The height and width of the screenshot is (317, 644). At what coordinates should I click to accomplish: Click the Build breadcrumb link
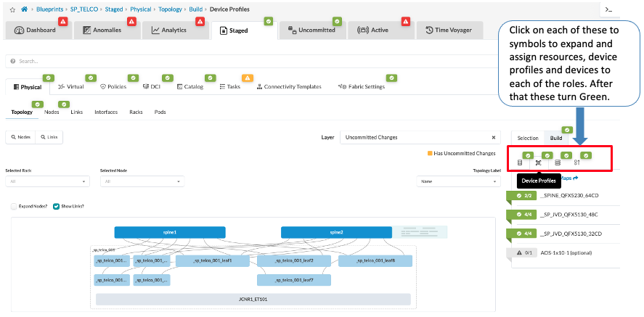pos(195,9)
